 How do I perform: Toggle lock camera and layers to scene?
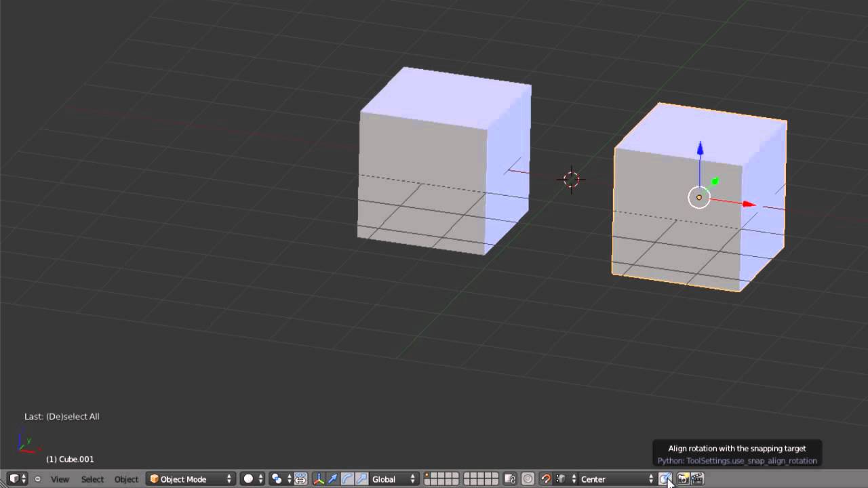(x=510, y=479)
